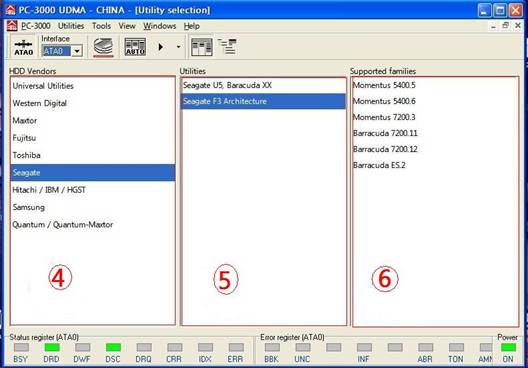Click the UNC error indicator

(303, 347)
